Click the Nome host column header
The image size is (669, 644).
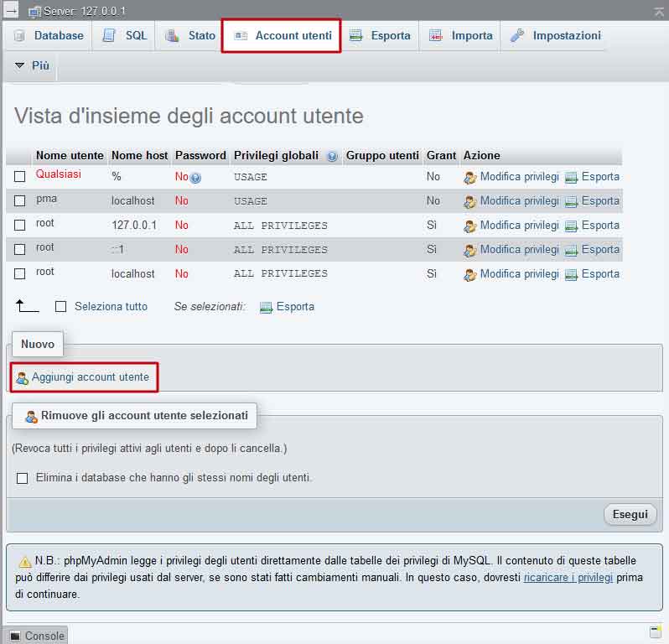[x=139, y=155]
